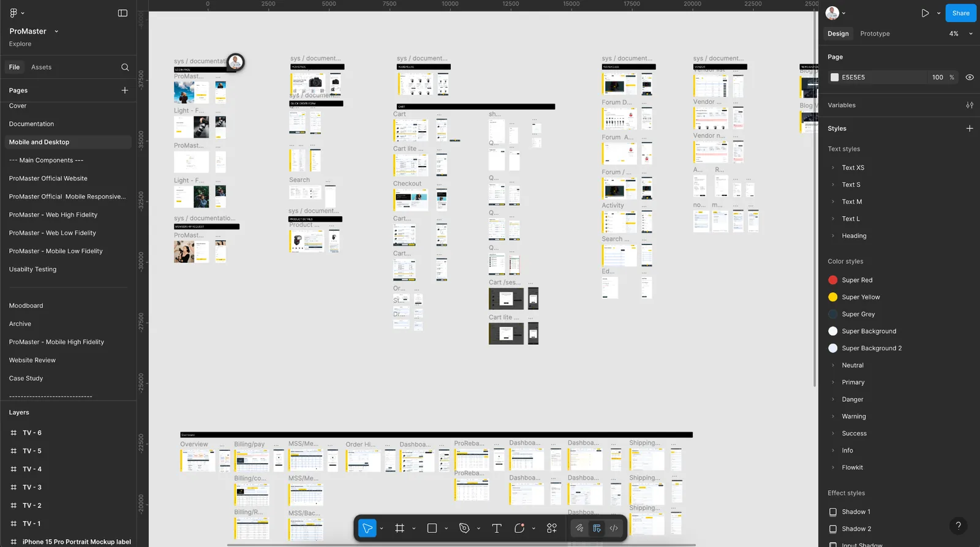Switch to Draw mode in toolbar
Viewport: 980px width, 547px height.
(579, 528)
